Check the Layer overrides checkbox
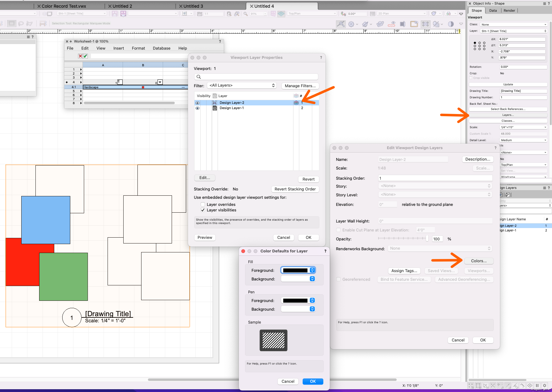552x392 pixels. tap(203, 204)
